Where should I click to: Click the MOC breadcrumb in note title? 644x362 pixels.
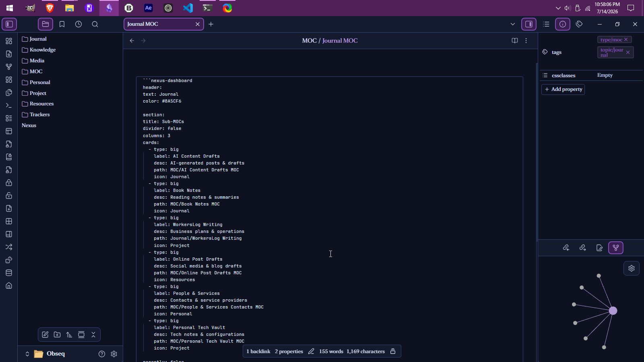tap(310, 41)
